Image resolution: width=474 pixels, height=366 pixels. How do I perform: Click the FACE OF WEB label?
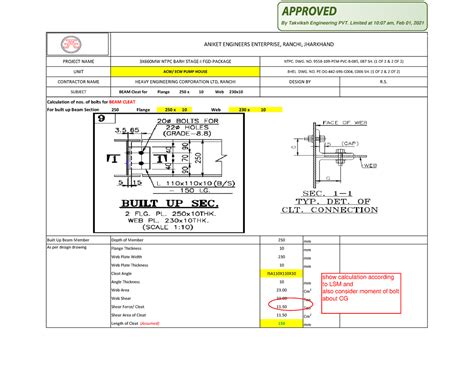coord(345,123)
